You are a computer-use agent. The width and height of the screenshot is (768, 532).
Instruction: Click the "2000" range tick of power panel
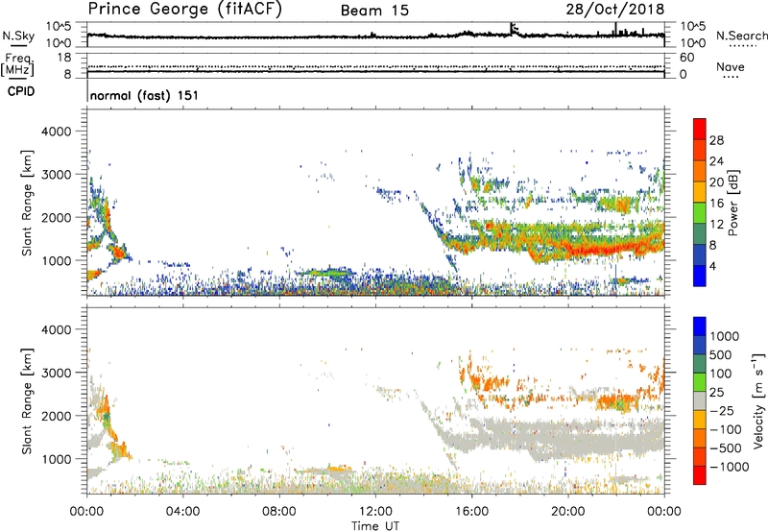[x=57, y=217]
